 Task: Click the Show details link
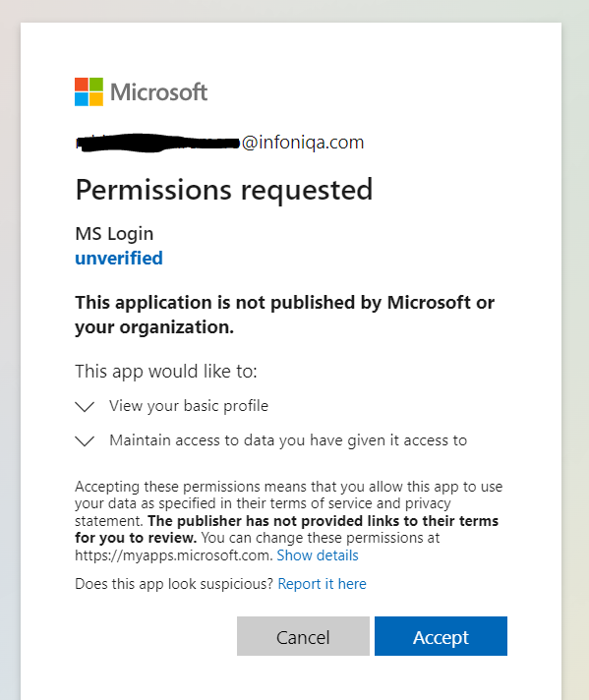[318, 555]
